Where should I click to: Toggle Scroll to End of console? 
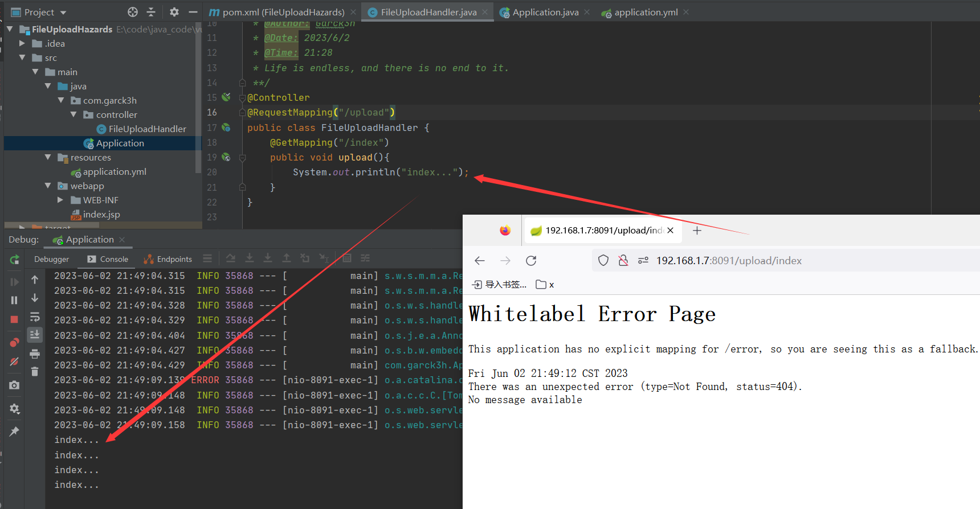tap(35, 335)
